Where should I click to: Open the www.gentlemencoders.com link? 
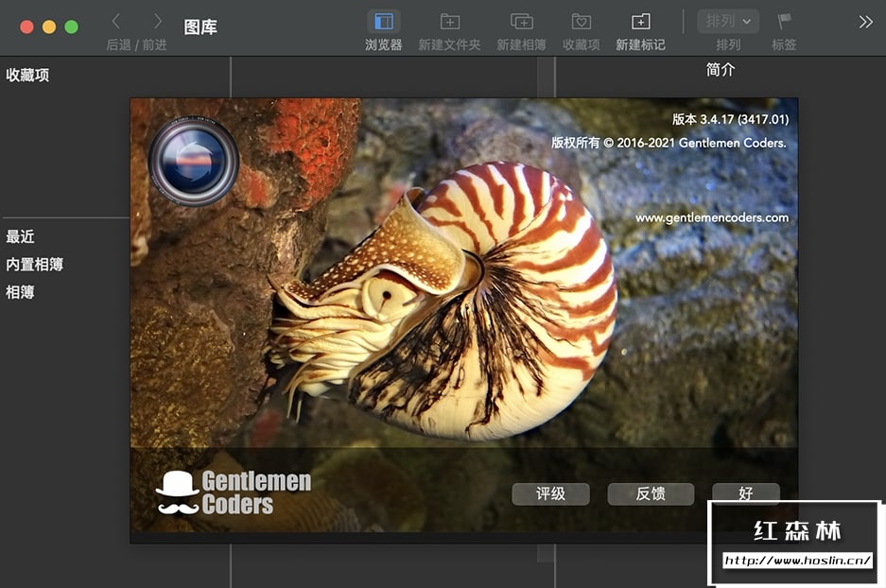711,217
